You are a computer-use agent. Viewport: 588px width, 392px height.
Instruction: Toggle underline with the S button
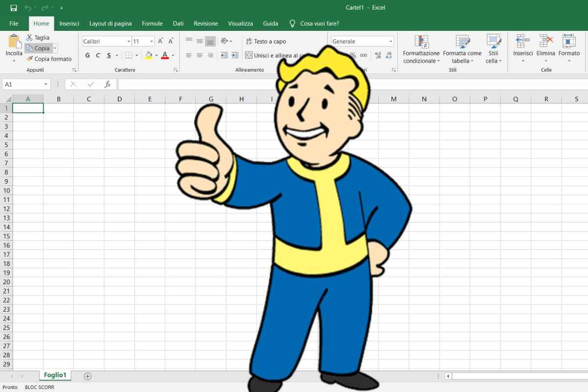[x=109, y=55]
